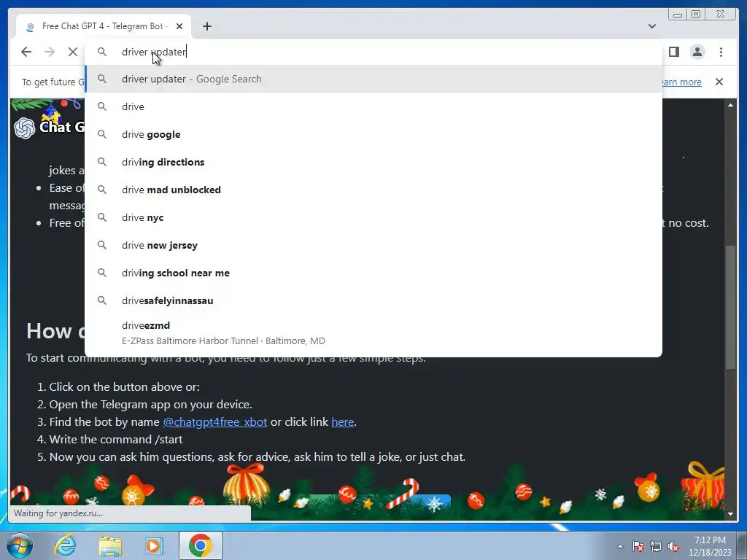Click 'Write the command /start' step text
Screen dimensions: 747x560
(116, 440)
